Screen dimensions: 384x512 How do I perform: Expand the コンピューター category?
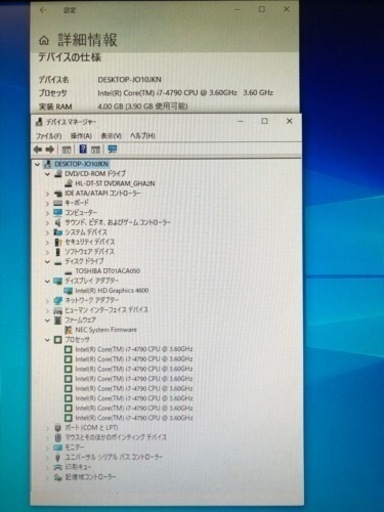47,213
